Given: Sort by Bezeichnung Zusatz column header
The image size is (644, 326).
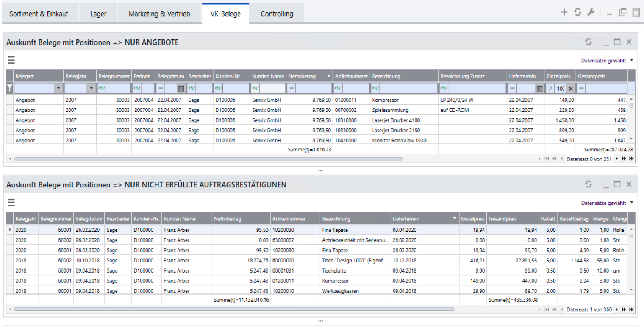Looking at the screenshot, I should tap(472, 76).
